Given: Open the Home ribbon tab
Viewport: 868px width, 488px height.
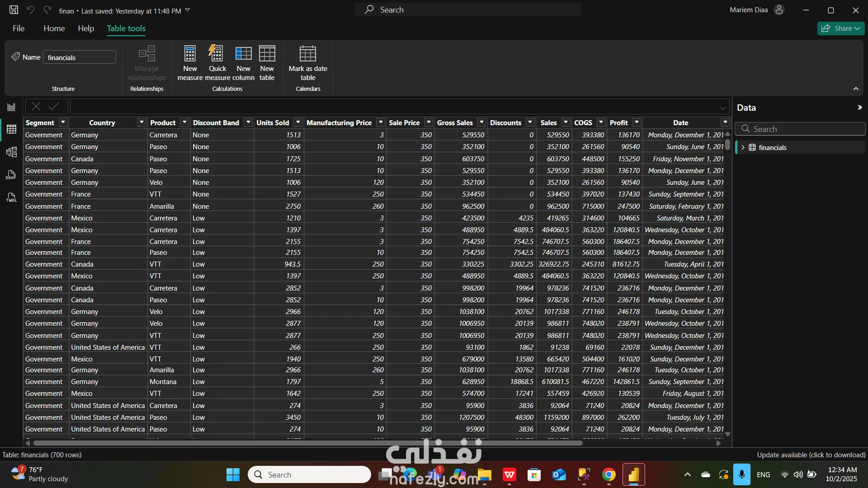Looking at the screenshot, I should tap(54, 28).
